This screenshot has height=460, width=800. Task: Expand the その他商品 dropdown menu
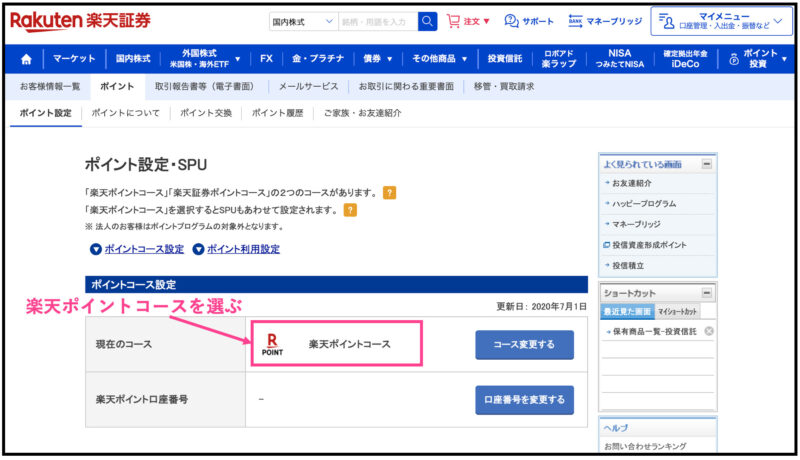(440, 59)
